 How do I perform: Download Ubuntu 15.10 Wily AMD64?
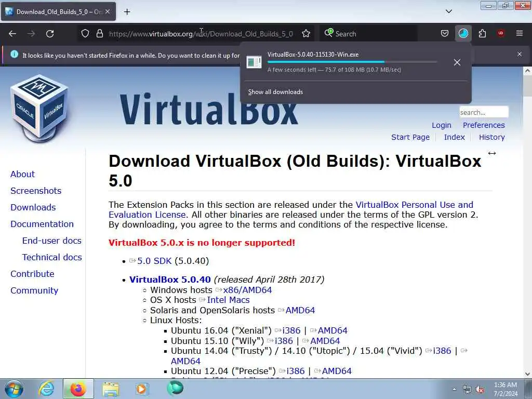(325, 341)
